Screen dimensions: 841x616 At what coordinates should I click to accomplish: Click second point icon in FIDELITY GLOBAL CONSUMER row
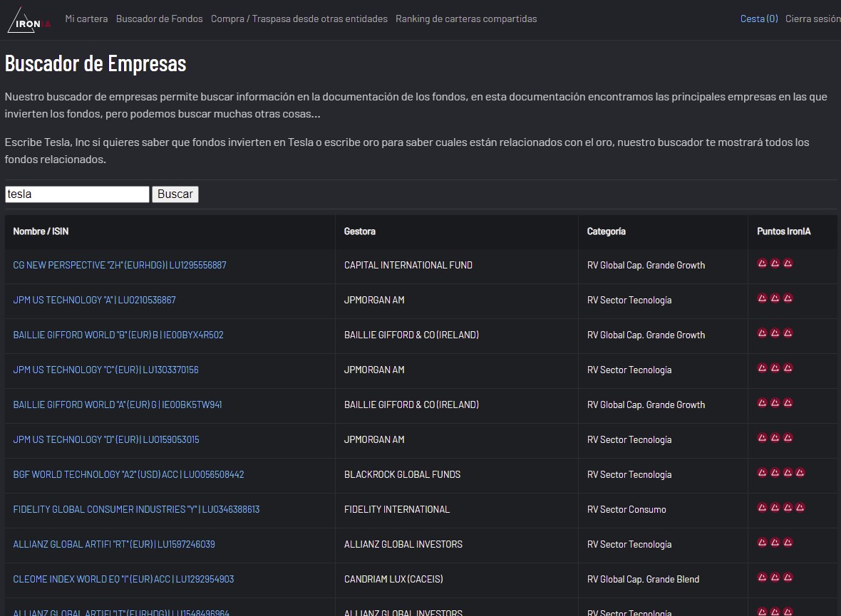click(x=775, y=507)
